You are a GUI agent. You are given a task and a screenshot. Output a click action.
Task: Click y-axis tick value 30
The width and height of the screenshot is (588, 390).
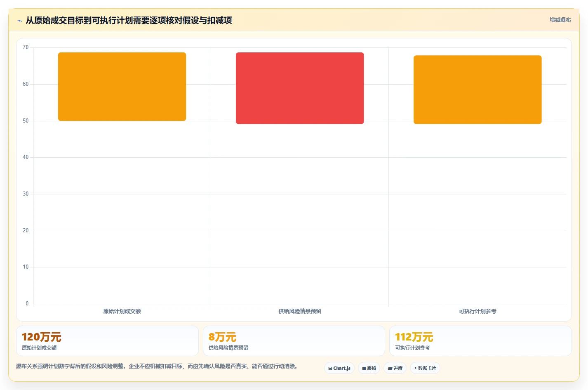(26, 194)
